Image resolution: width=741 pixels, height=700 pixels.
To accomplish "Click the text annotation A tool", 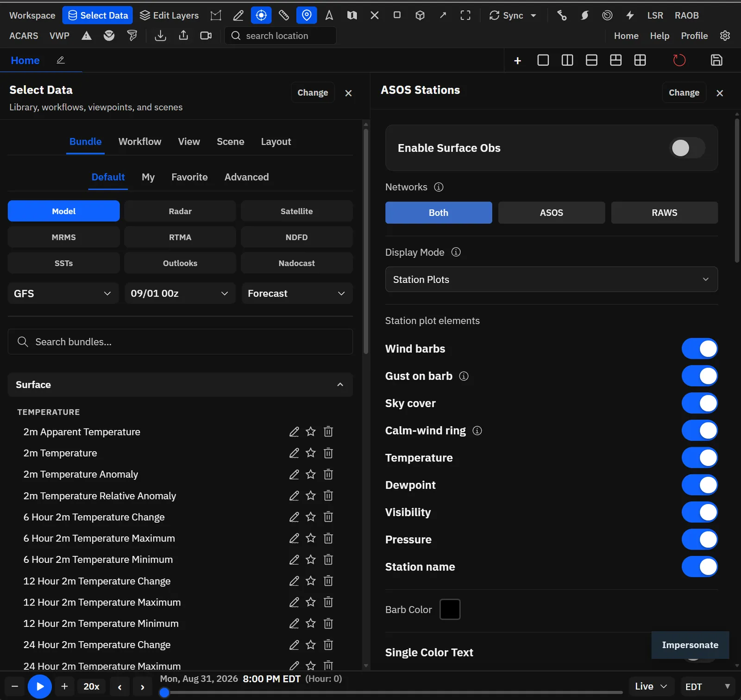I will tap(329, 15).
